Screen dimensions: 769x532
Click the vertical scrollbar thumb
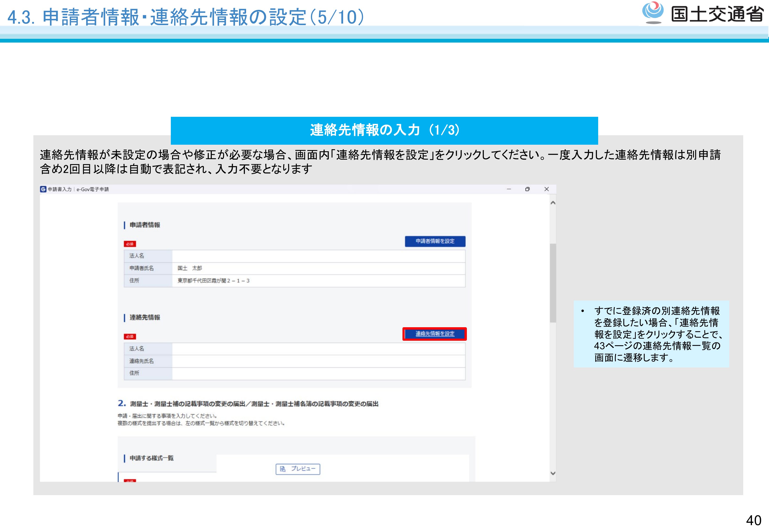pos(552,283)
